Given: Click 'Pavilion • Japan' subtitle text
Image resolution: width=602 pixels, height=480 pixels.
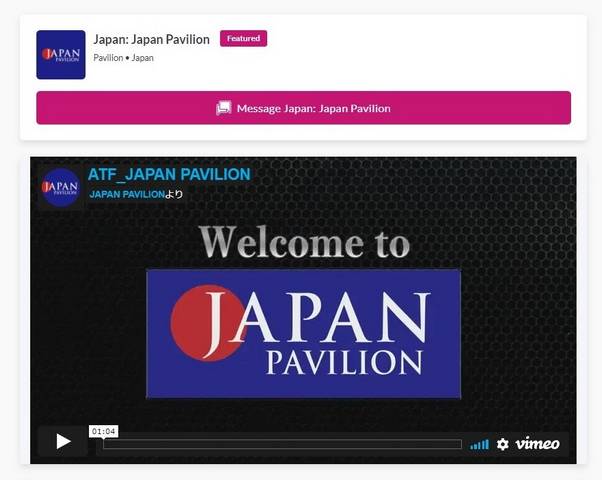Looking at the screenshot, I should pos(124,58).
